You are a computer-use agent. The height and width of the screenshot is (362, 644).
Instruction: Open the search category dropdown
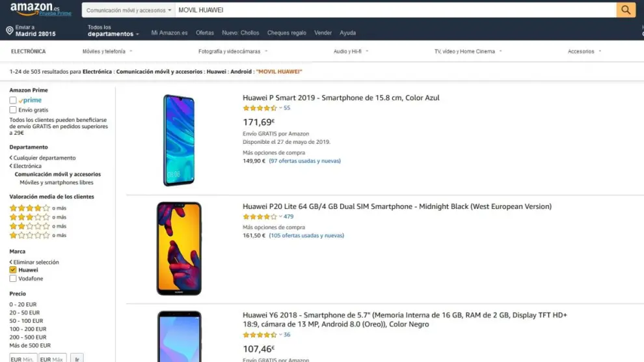(x=129, y=10)
